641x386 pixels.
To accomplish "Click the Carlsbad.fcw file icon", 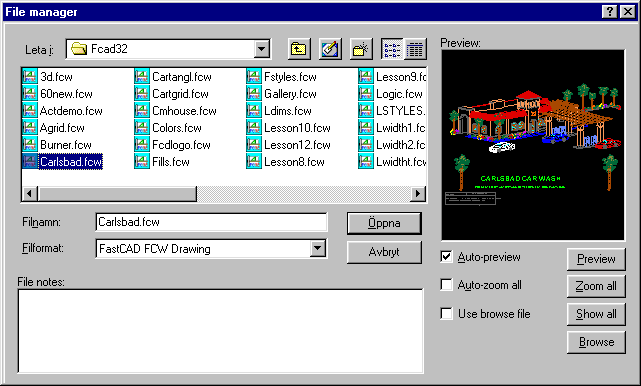I will [x=30, y=162].
